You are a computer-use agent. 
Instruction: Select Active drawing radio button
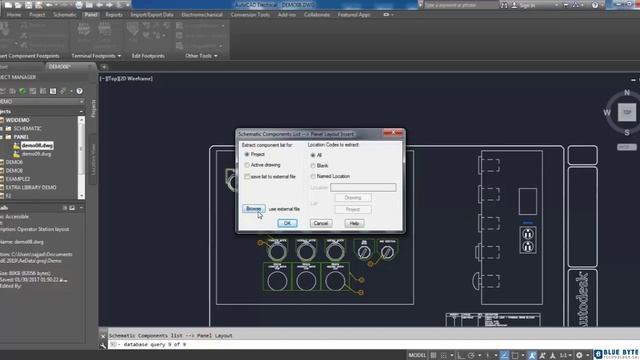tap(247, 165)
